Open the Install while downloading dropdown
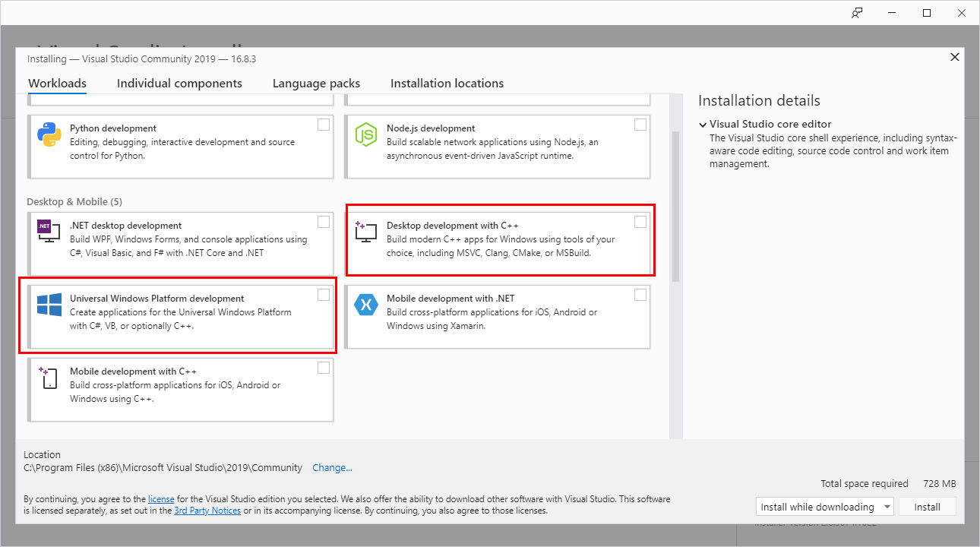 (824, 507)
